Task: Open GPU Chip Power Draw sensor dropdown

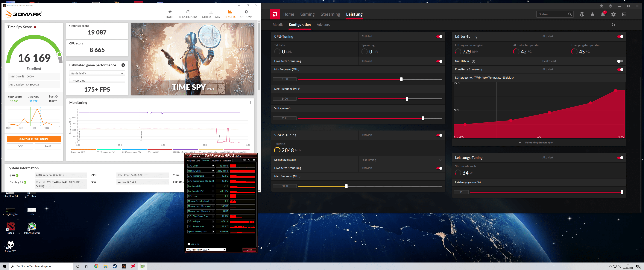Action: pyautogui.click(x=213, y=216)
